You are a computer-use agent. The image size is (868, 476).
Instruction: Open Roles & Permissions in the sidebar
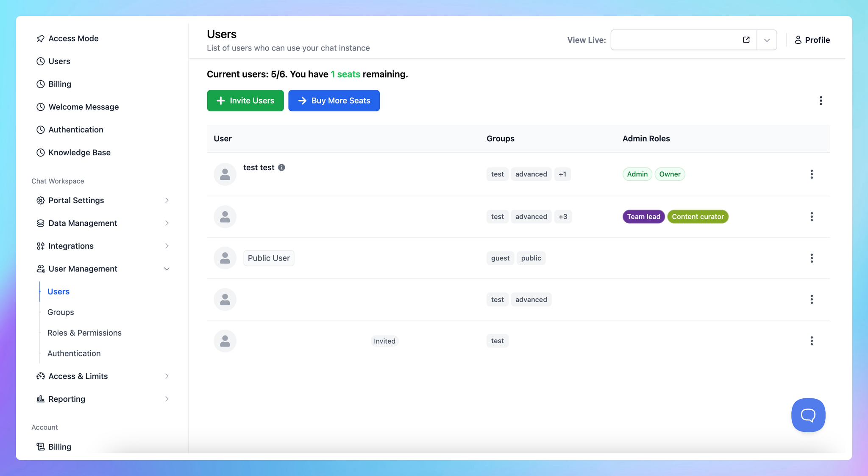click(x=84, y=333)
